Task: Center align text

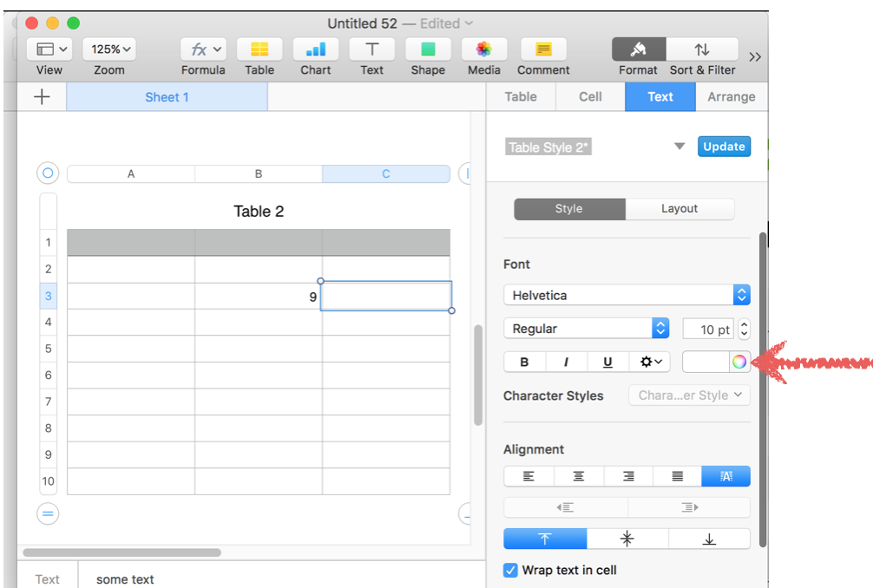Action: (x=579, y=476)
